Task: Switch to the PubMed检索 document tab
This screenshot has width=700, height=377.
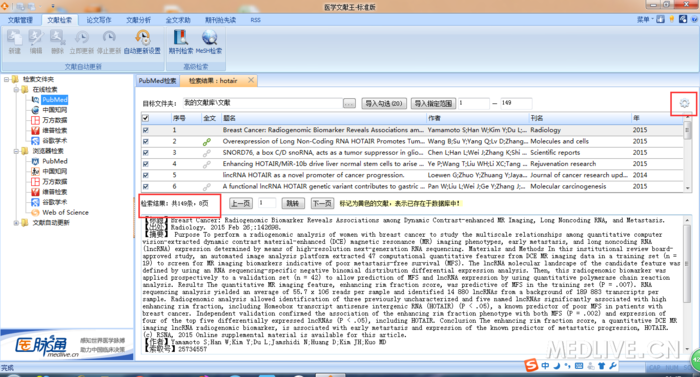Action: coord(157,81)
